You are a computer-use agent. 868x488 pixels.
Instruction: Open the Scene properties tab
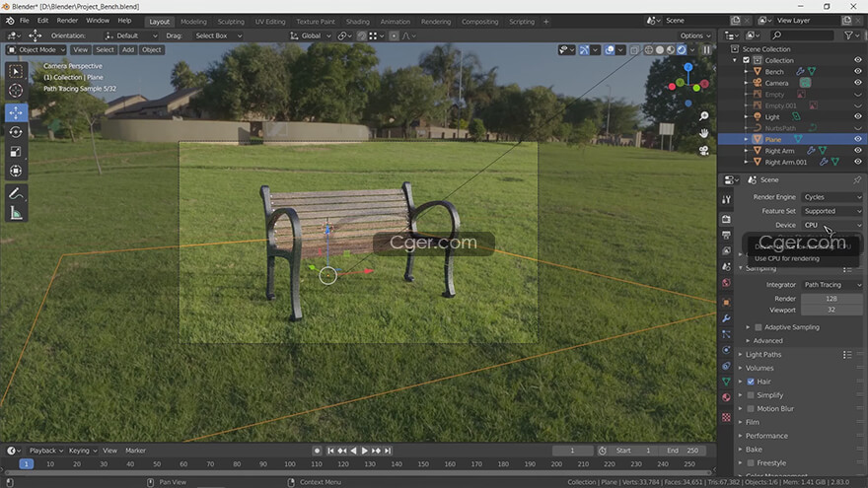point(726,267)
